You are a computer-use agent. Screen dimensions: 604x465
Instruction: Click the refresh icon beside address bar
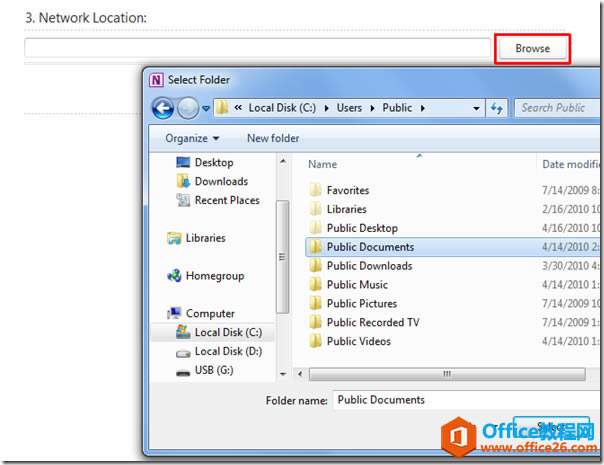pyautogui.click(x=497, y=108)
